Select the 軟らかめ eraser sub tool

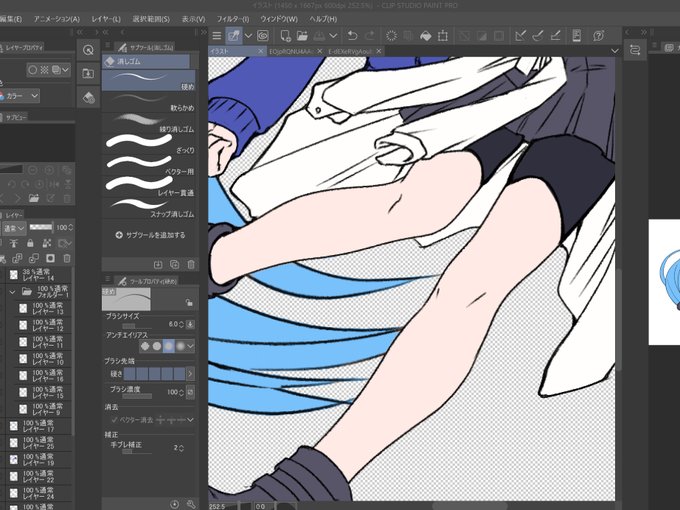(148, 102)
